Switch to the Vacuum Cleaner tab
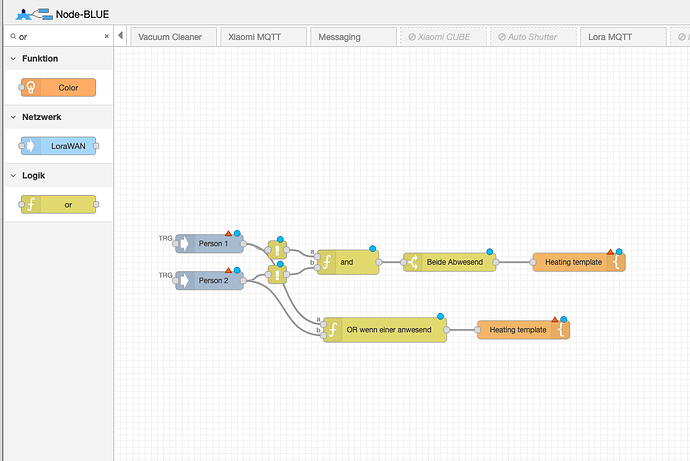 (170, 37)
